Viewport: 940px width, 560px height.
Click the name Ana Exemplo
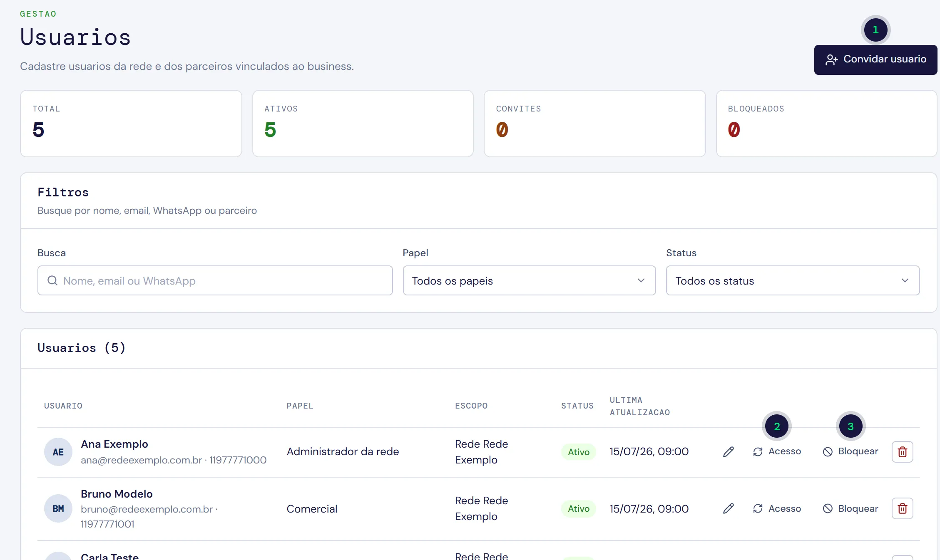tap(114, 444)
